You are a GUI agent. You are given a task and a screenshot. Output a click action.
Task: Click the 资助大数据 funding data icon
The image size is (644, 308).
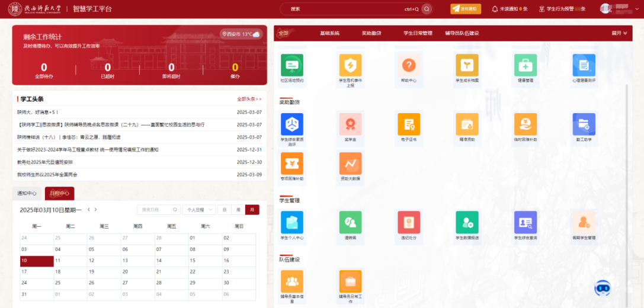tap(350, 163)
